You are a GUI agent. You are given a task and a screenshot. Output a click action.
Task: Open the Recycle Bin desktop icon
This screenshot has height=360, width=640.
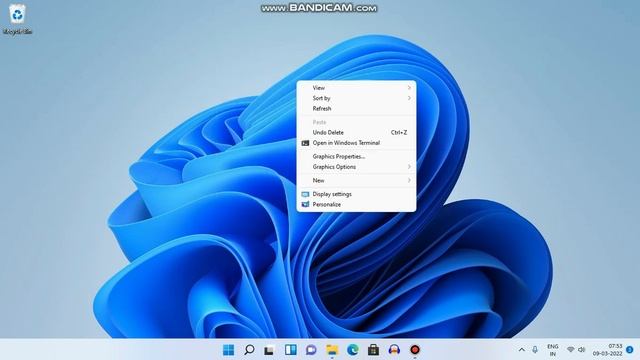tap(17, 19)
